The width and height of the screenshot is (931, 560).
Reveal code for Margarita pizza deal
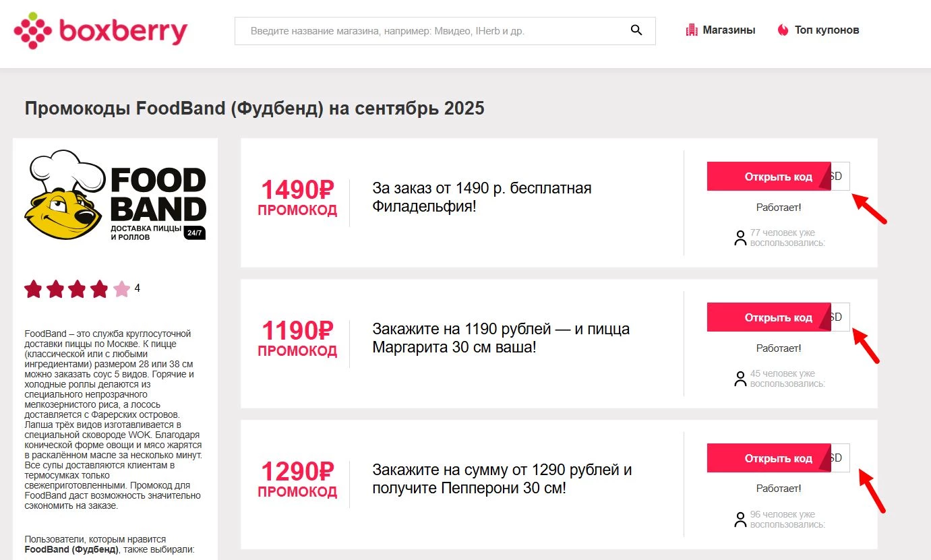769,317
